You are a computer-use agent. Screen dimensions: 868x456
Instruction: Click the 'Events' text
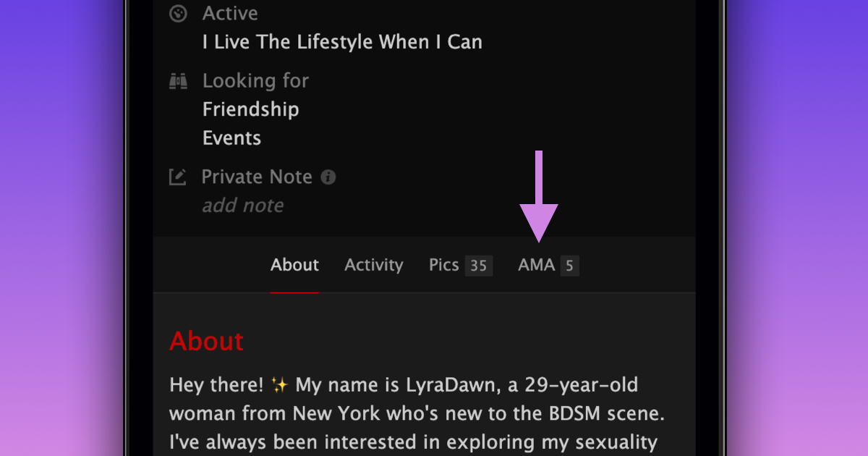(x=231, y=138)
